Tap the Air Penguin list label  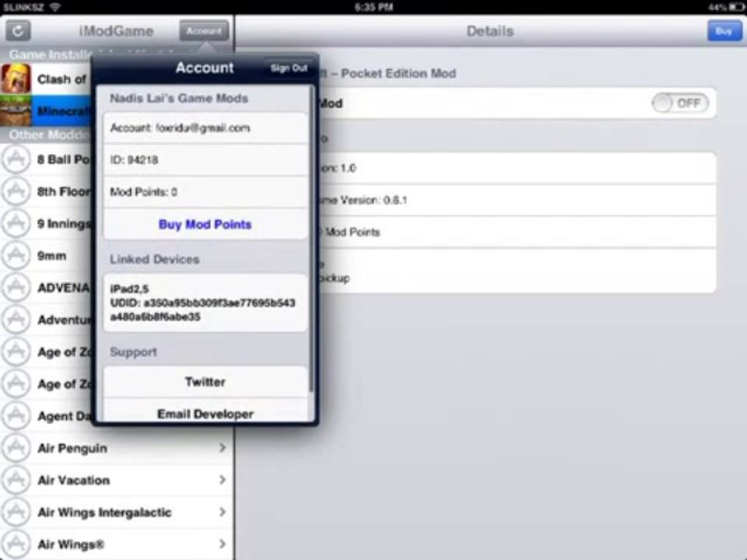72,448
